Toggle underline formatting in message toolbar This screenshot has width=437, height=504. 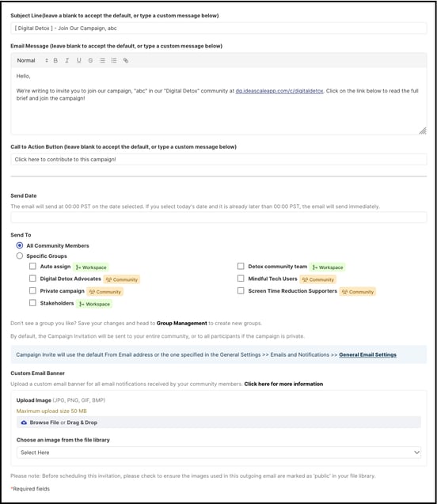(79, 60)
